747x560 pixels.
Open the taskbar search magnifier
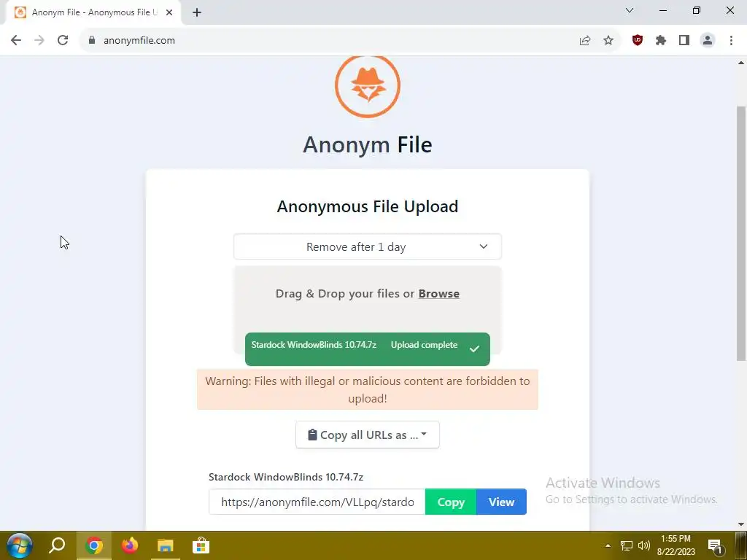point(57,545)
